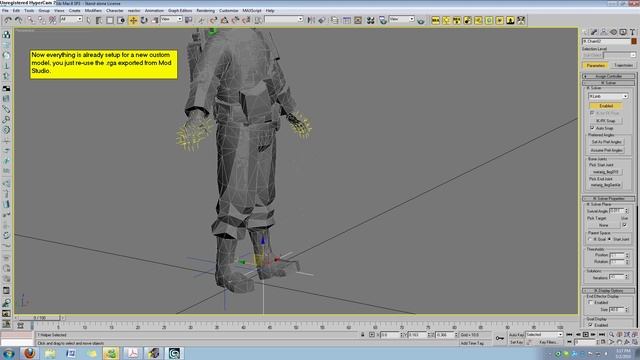Click the Mirror tool icon
The image size is (640, 360).
point(311,20)
